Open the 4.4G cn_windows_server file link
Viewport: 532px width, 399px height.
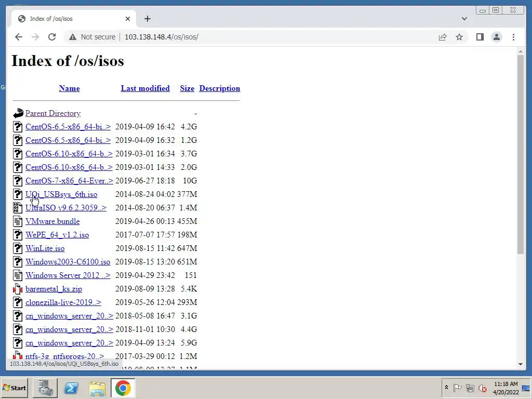[x=69, y=329]
